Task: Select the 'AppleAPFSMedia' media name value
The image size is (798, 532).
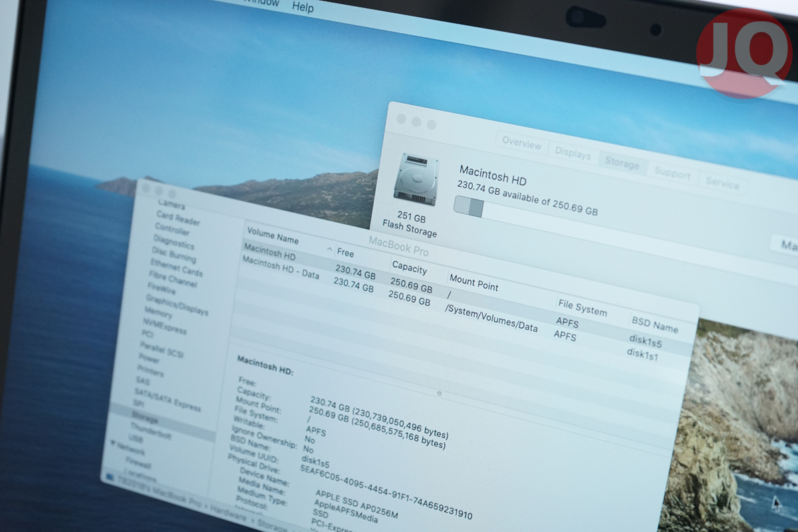Action: (346, 512)
